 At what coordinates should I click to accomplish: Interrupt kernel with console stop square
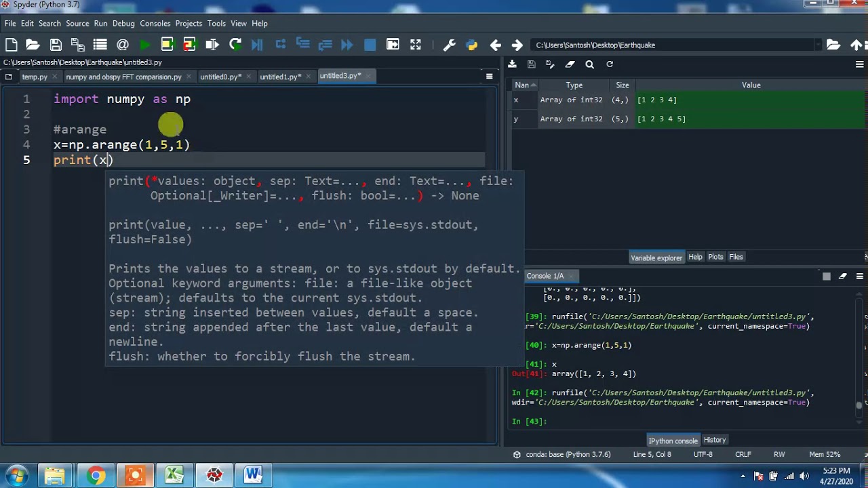[x=826, y=276]
